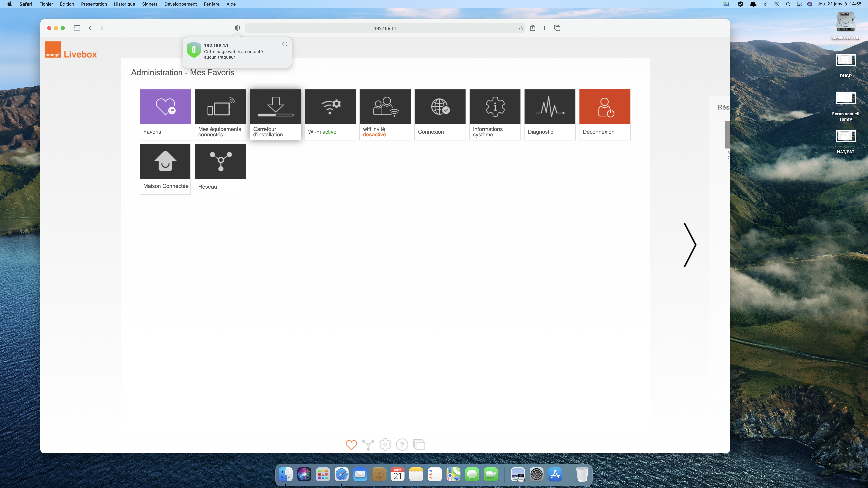Open Carrefour d'installation tile

pos(275,115)
